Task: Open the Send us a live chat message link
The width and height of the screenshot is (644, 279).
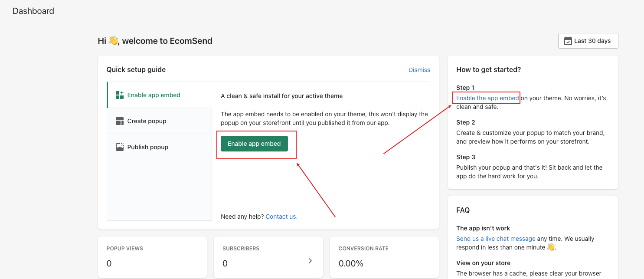Action: pos(496,239)
